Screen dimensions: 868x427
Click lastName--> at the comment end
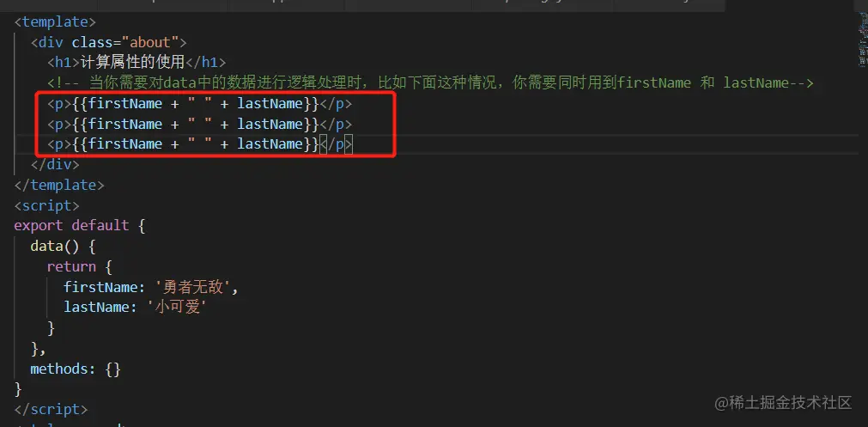click(x=768, y=83)
